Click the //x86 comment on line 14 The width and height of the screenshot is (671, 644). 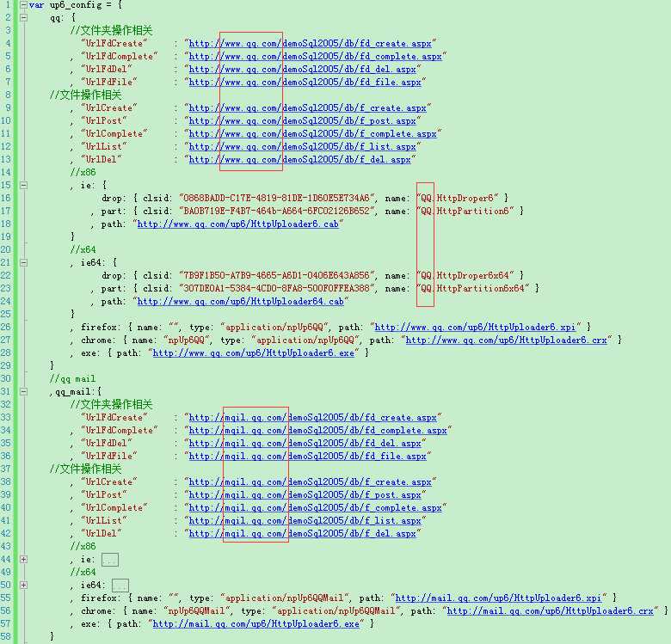(x=83, y=172)
